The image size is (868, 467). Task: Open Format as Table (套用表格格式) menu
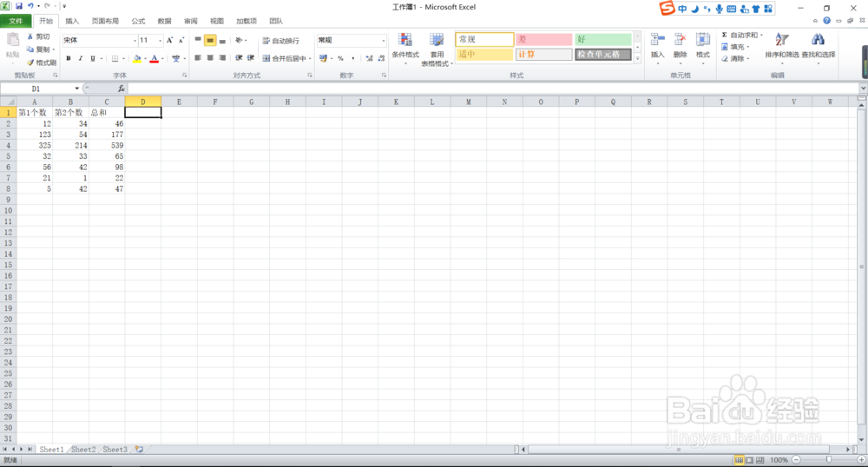pyautogui.click(x=437, y=49)
